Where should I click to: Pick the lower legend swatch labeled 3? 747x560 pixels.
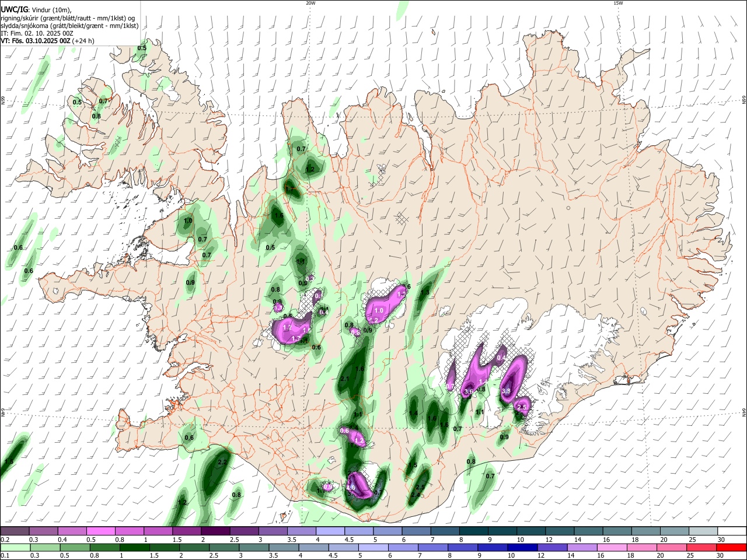[254, 547]
